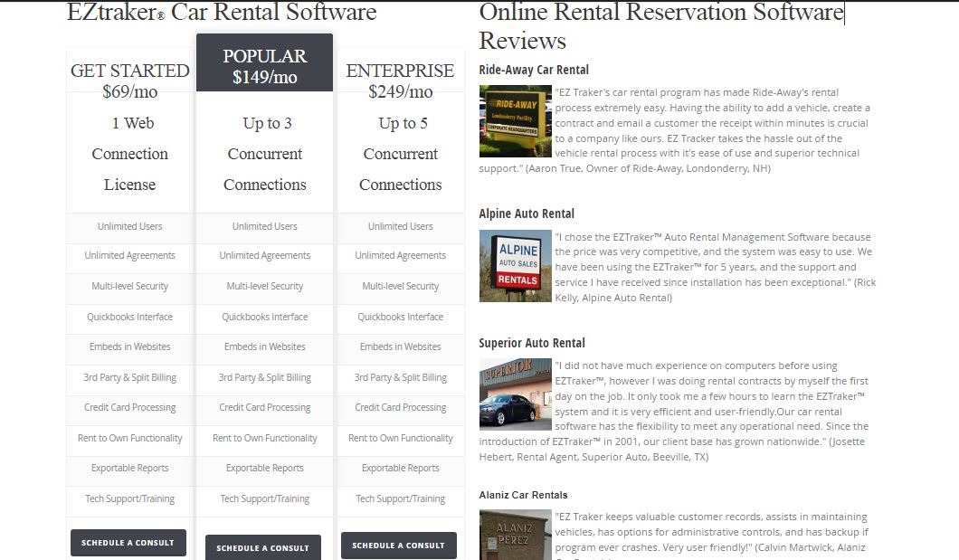
Task: Click 3rd Party & Split Billing in Get Started column
Action: click(129, 378)
